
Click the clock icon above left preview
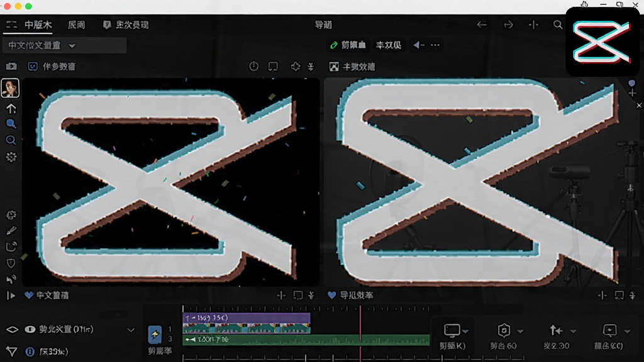(x=254, y=67)
